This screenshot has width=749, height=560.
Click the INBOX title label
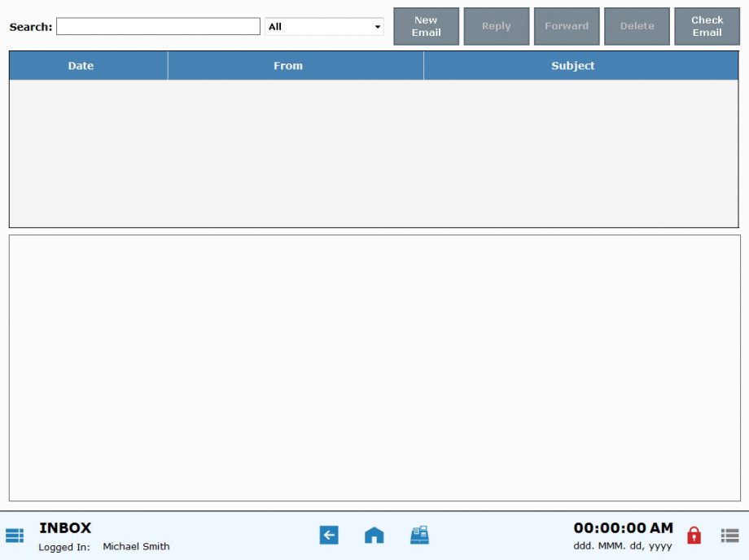[65, 527]
